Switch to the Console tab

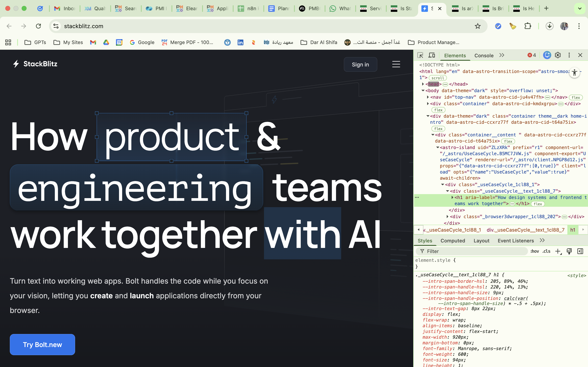point(484,56)
